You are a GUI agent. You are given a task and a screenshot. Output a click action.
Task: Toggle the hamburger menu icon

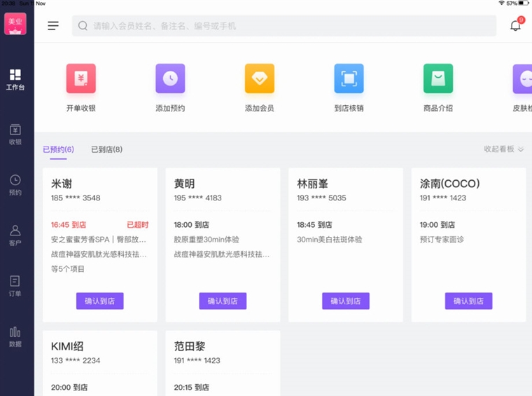(53, 25)
